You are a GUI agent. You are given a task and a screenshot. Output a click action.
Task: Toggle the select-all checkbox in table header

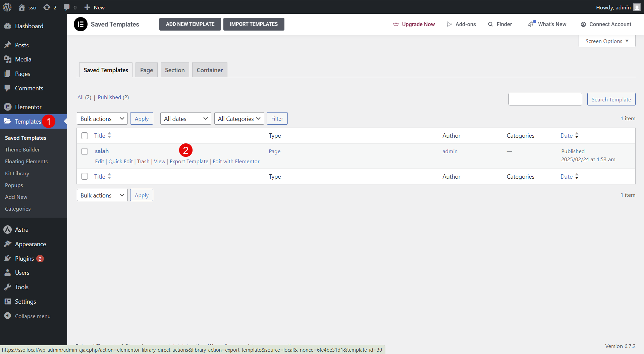pos(85,136)
